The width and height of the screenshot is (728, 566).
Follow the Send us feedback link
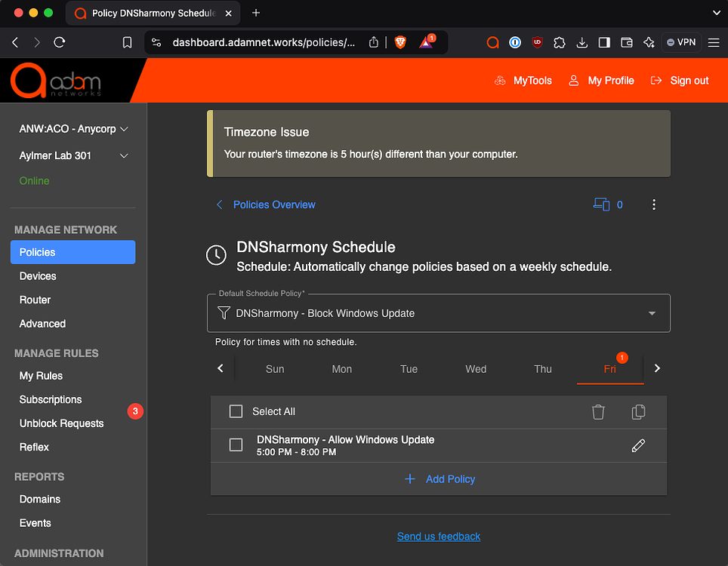coord(439,537)
